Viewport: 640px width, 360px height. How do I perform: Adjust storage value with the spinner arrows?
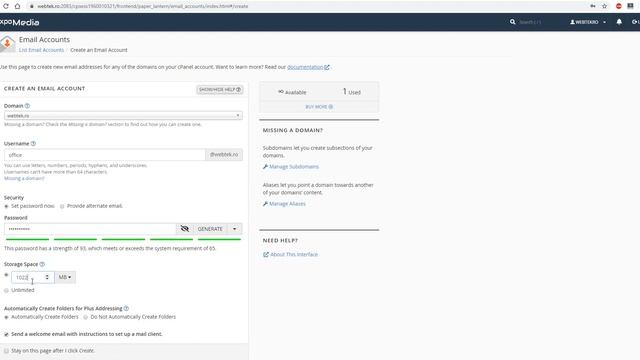(x=47, y=277)
